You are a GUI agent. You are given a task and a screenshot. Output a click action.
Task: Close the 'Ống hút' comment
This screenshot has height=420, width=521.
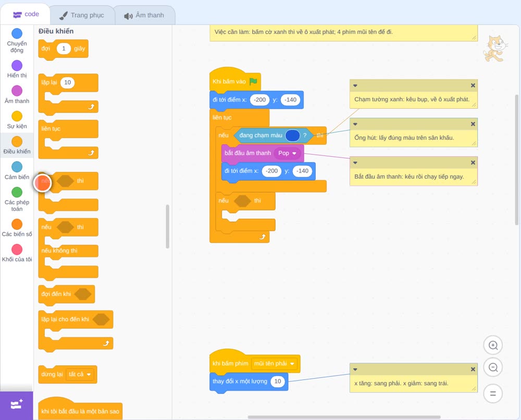pyautogui.click(x=473, y=124)
